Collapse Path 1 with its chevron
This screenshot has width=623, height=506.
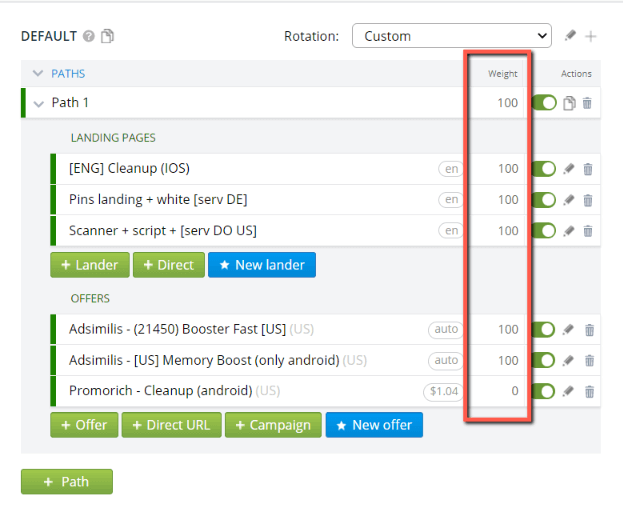(x=38, y=103)
